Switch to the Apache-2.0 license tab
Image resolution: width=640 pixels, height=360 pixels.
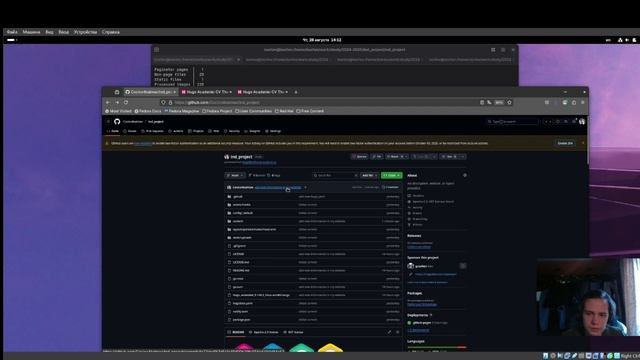coord(264,332)
